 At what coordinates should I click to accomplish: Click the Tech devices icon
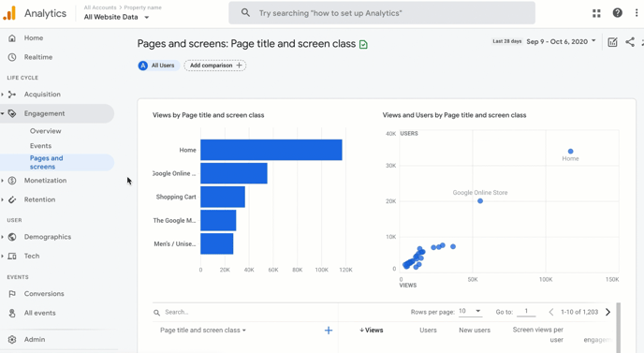click(x=12, y=256)
